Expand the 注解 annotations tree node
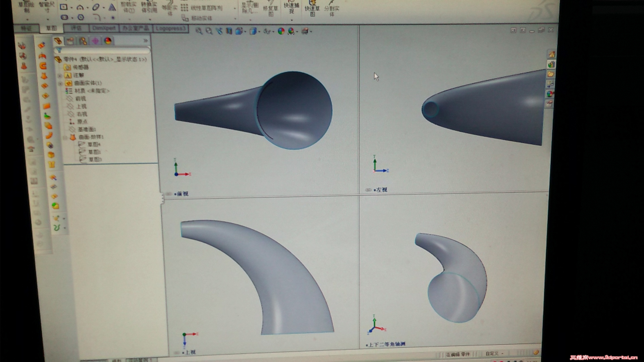 pyautogui.click(x=60, y=75)
